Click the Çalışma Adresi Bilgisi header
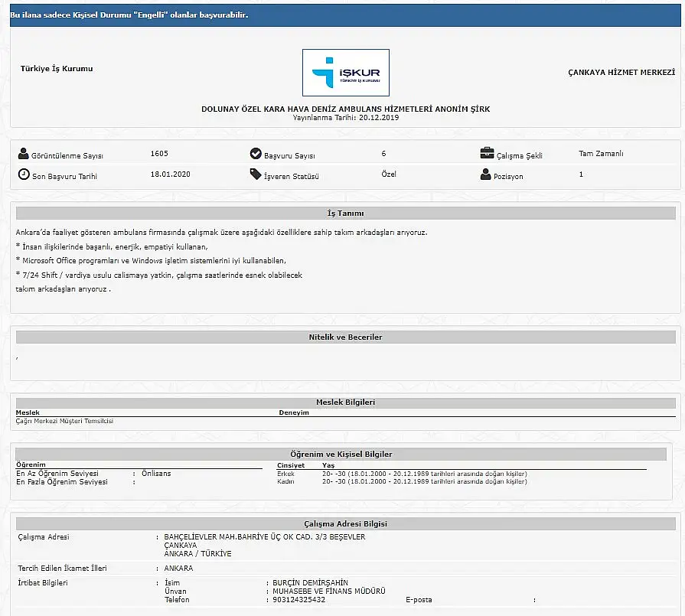Image resolution: width=685 pixels, height=616 pixels. click(x=345, y=524)
